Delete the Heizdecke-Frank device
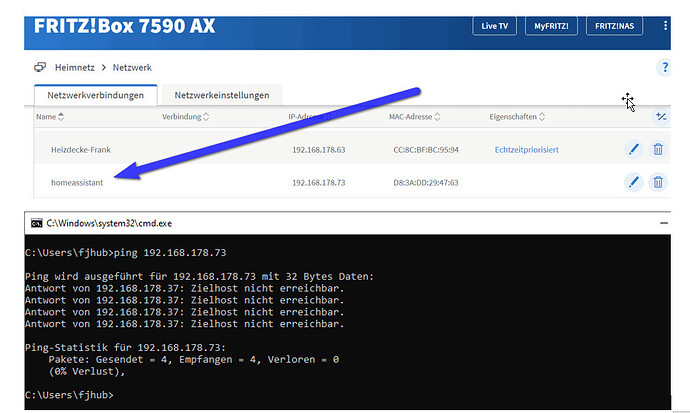Viewport: 690px width, 413px height. (x=658, y=149)
